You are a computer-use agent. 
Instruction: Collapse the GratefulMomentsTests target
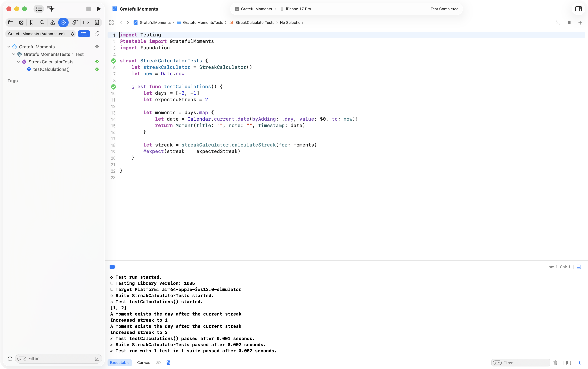click(x=14, y=54)
